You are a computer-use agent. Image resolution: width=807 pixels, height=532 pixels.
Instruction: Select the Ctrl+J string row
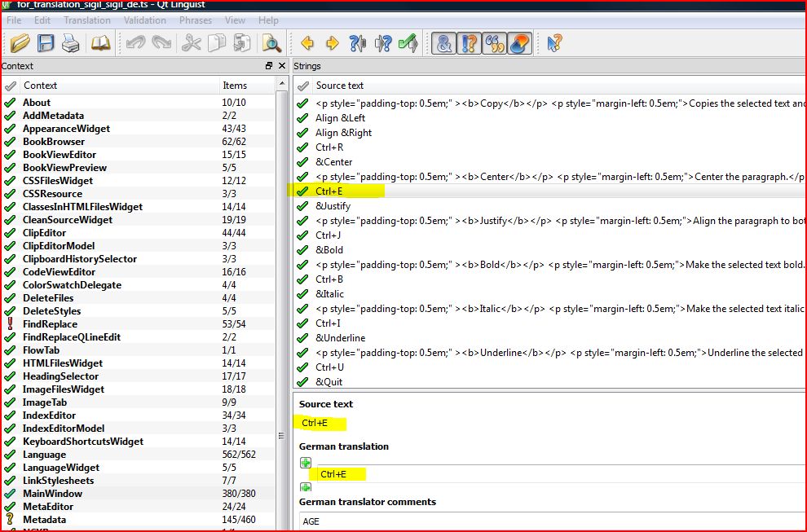pos(549,235)
